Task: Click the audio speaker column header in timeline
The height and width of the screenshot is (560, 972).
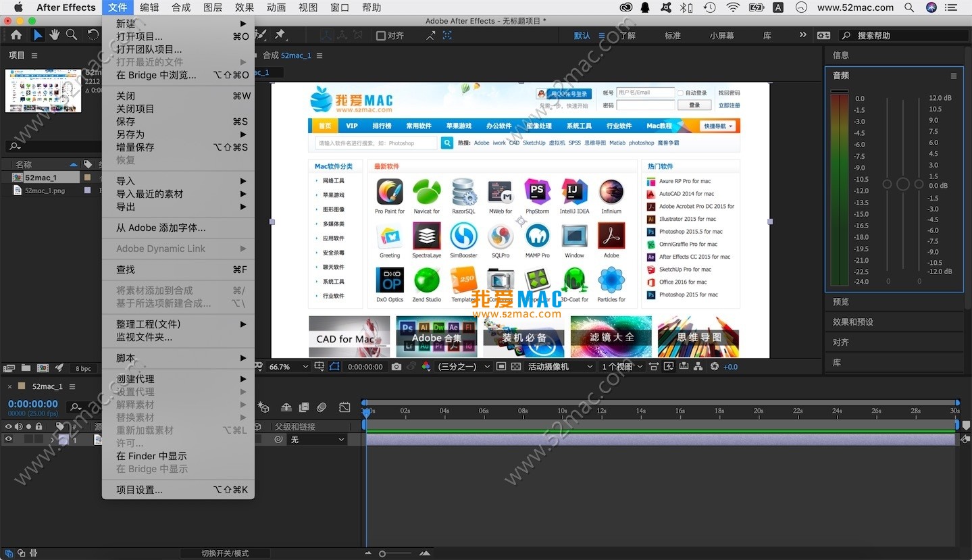Action: click(18, 426)
